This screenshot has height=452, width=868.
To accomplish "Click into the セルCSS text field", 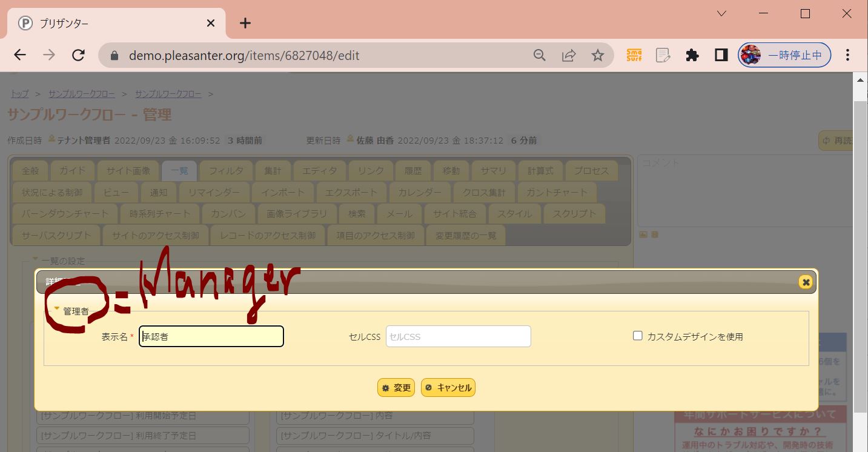I will [458, 336].
